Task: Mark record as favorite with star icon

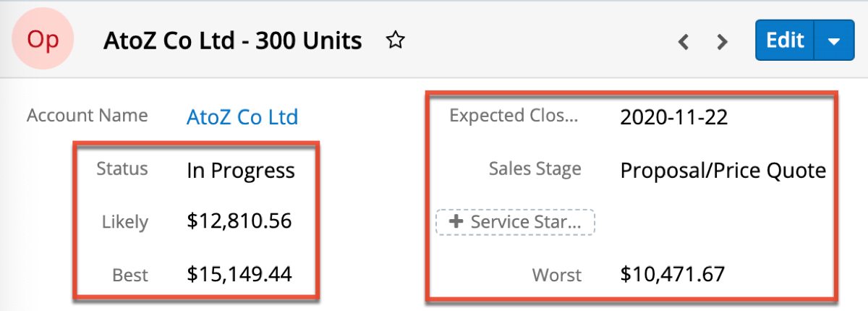Action: coord(394,41)
